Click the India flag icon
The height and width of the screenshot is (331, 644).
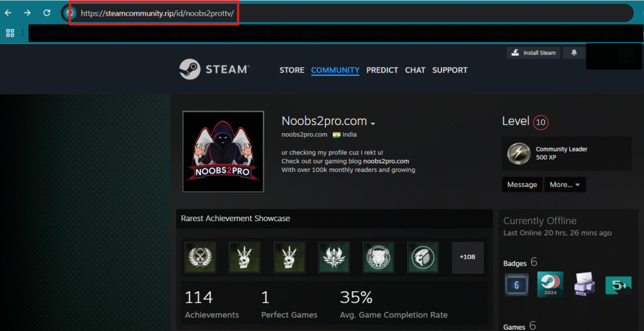336,134
